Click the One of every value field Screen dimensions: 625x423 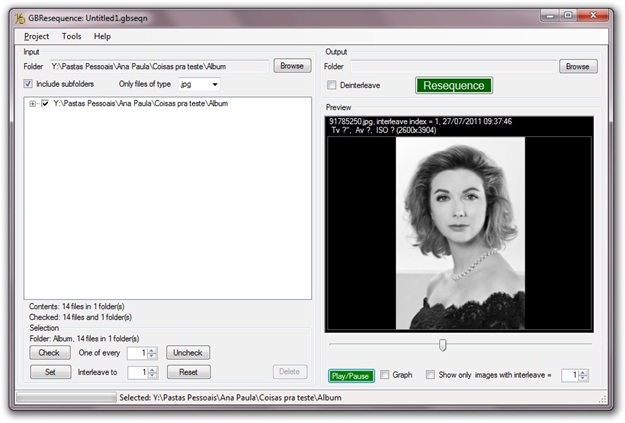pos(138,353)
